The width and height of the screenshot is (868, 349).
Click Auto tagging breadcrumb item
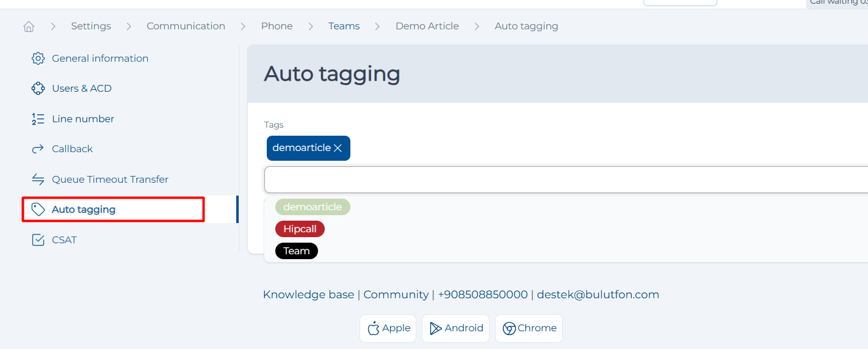(526, 26)
